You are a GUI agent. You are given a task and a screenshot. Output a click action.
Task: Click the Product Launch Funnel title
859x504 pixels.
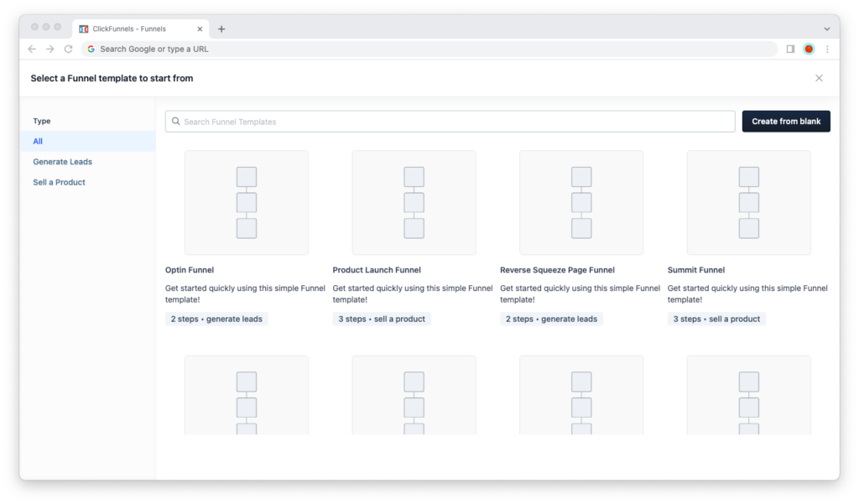377,270
